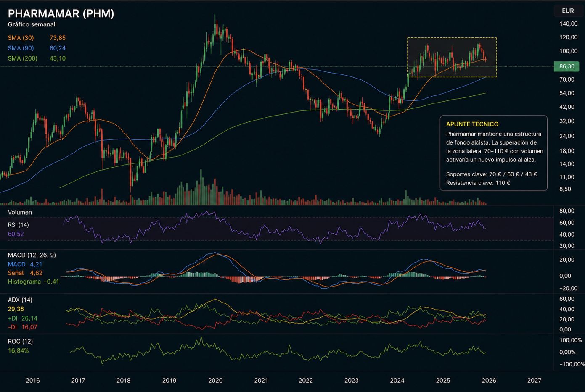
Task: Click the EUR currency label
Action: click(x=568, y=11)
